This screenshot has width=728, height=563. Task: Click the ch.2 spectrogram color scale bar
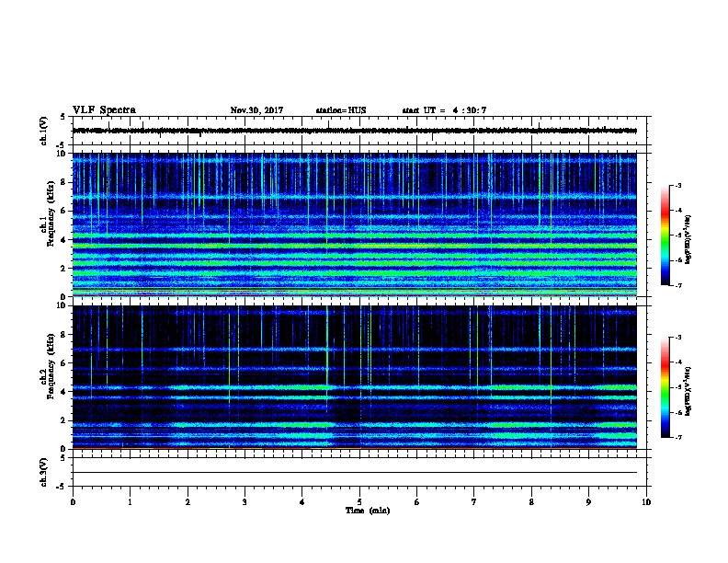pos(665,387)
